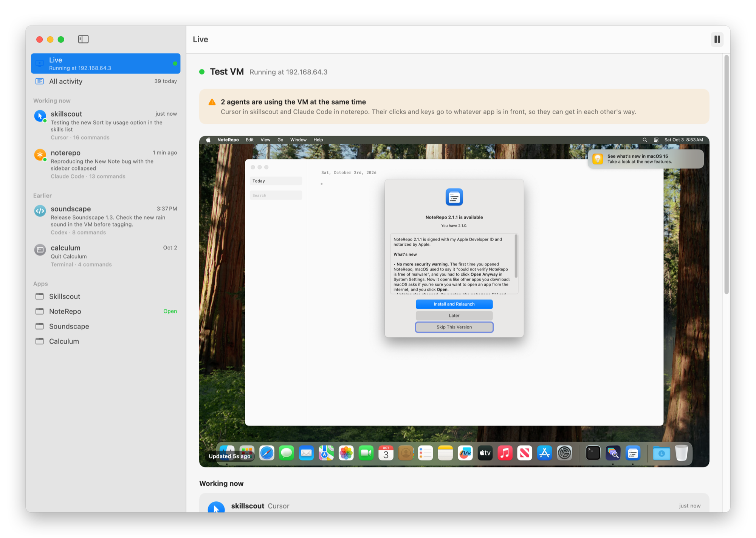Open Contacts in the VM dock
The height and width of the screenshot is (538, 756).
point(405,453)
